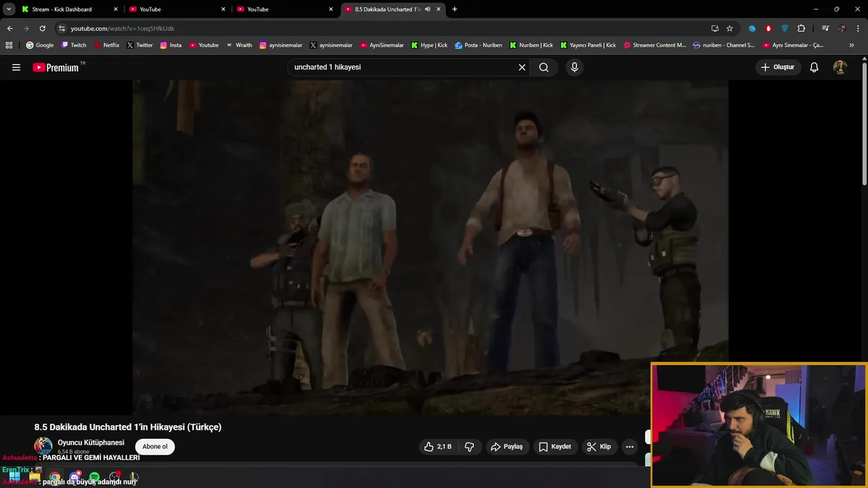Open the Chrome profile avatar in toolbar
The width and height of the screenshot is (868, 488).
click(842, 28)
